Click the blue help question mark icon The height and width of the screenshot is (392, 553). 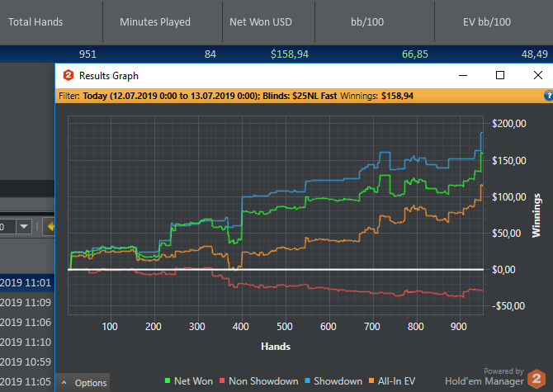click(x=548, y=96)
